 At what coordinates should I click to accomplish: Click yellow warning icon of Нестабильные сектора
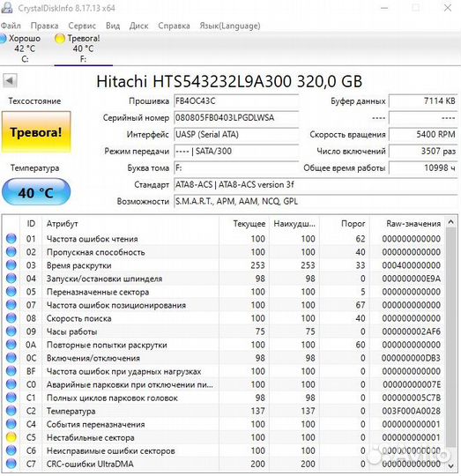point(11,437)
